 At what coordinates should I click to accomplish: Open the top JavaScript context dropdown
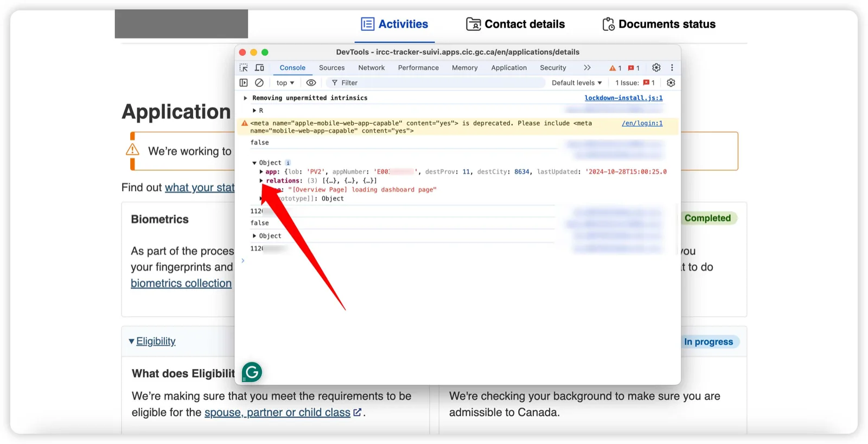click(x=285, y=83)
